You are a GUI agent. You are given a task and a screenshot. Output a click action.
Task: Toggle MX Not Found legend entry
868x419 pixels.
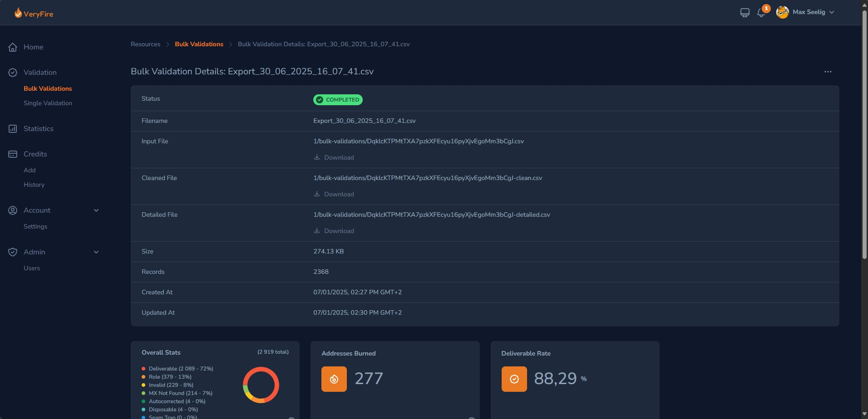177,393
